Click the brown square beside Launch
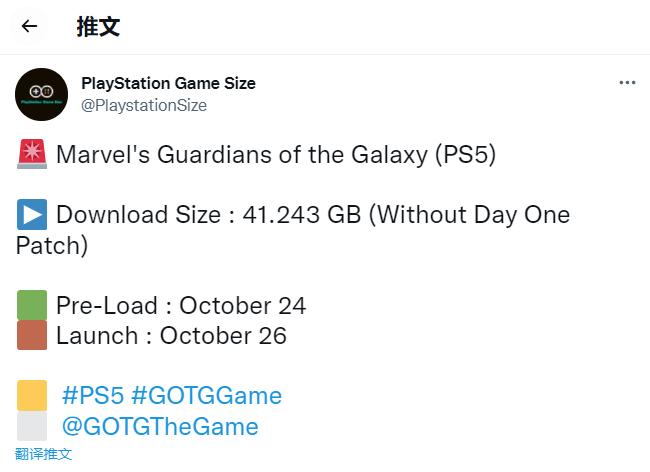The height and width of the screenshot is (472, 650). (32, 335)
